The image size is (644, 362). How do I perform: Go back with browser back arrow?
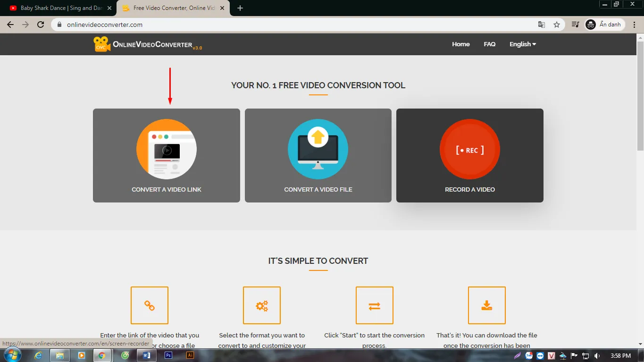tap(10, 25)
